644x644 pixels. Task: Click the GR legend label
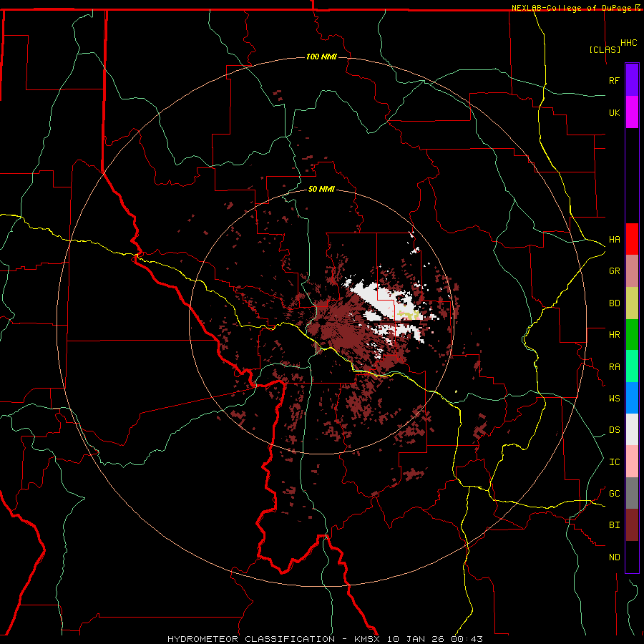(x=614, y=271)
